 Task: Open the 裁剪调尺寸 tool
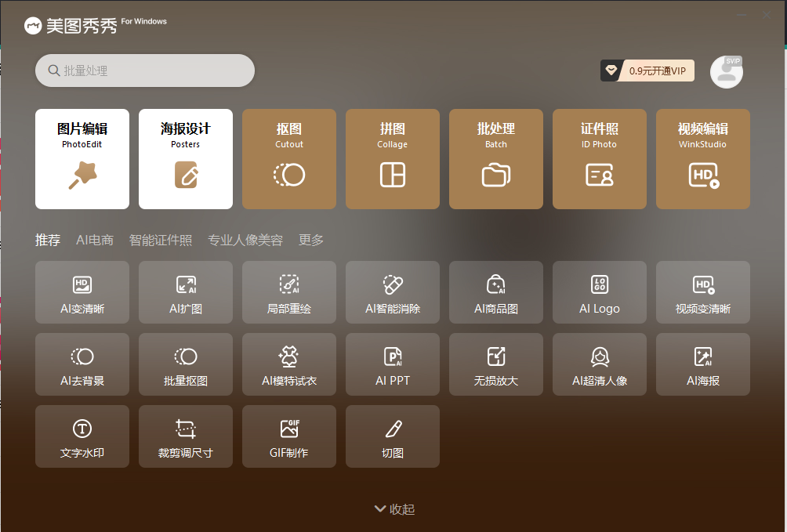(186, 436)
